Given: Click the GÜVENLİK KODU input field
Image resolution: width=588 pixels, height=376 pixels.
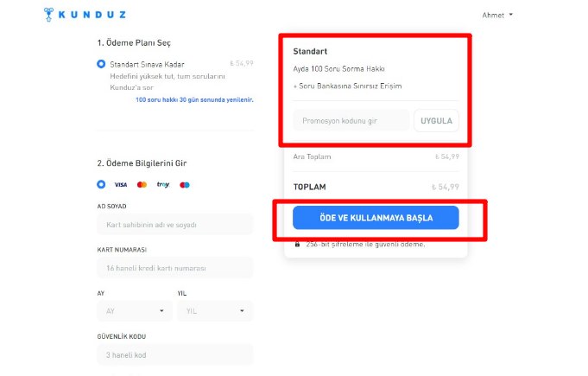Looking at the screenshot, I should pos(175,355).
